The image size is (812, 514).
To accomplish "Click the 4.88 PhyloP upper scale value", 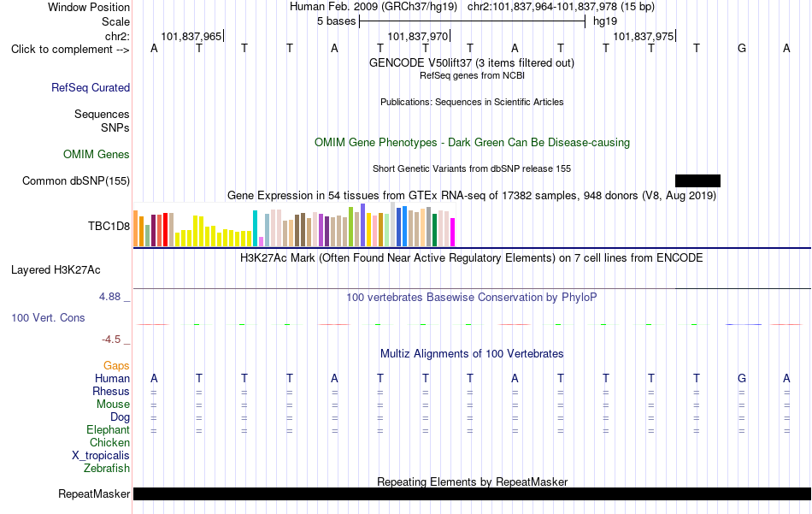I will [109, 297].
